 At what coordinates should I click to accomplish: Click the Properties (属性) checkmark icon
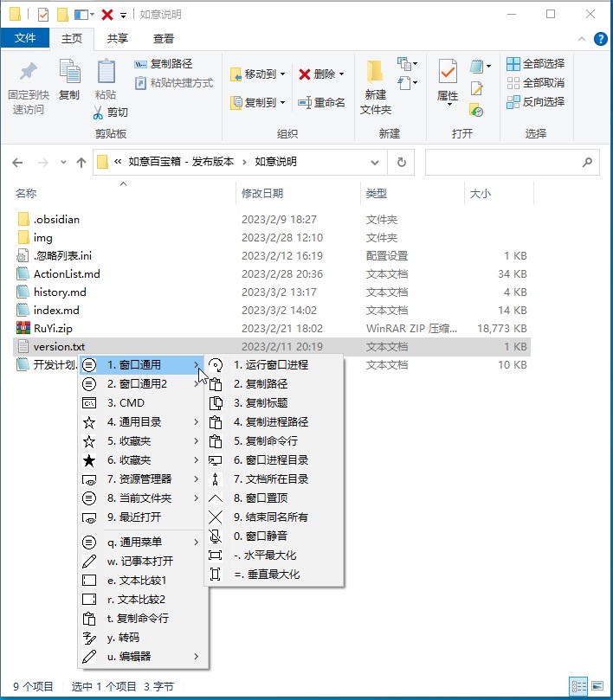click(x=448, y=72)
